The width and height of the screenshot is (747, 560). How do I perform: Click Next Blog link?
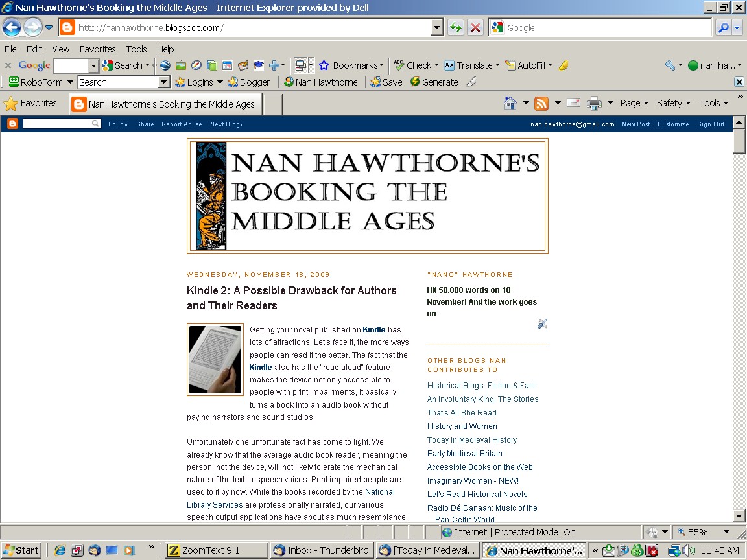[x=227, y=124]
